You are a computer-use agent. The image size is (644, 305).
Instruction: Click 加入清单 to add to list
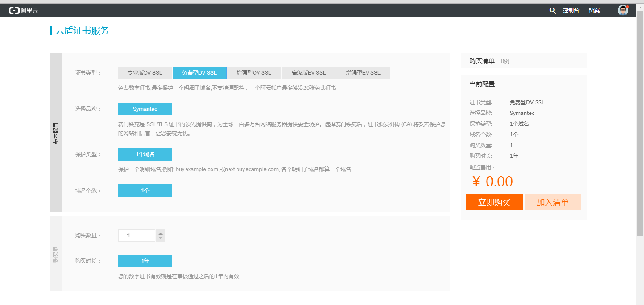tap(553, 202)
